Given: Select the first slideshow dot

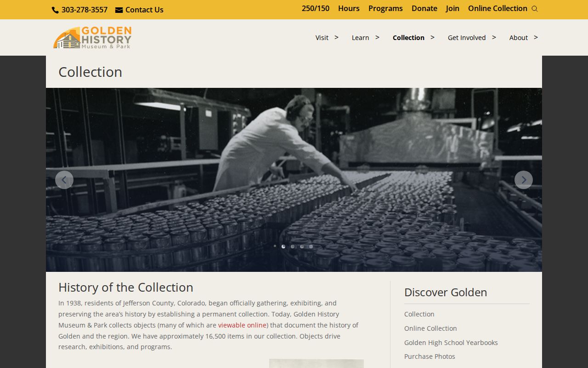Looking at the screenshot, I should (275, 246).
